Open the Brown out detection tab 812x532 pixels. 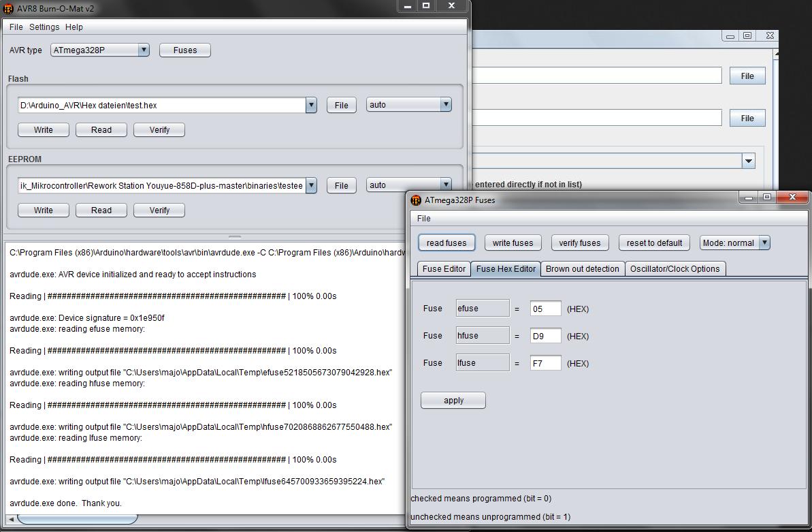coord(582,268)
